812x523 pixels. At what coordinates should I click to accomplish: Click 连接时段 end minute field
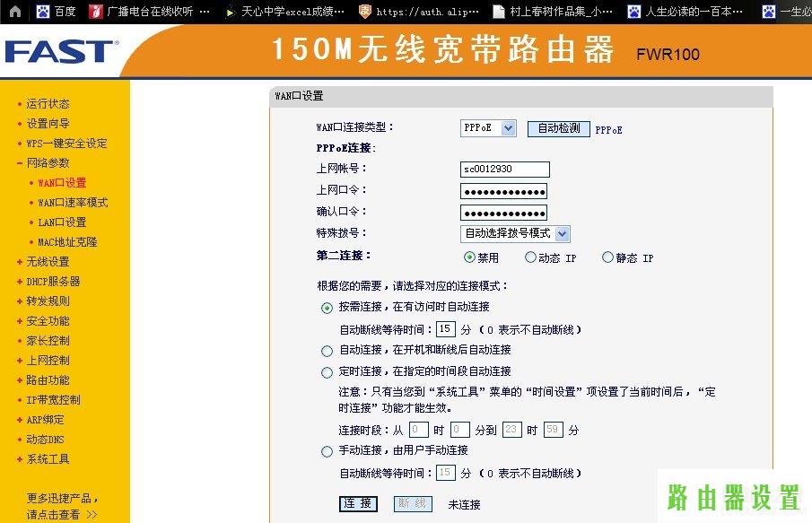click(x=553, y=430)
